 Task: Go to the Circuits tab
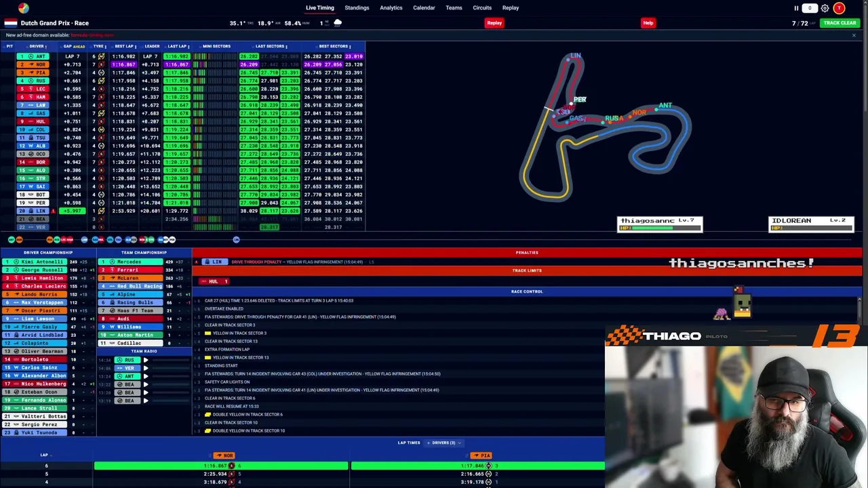point(482,8)
